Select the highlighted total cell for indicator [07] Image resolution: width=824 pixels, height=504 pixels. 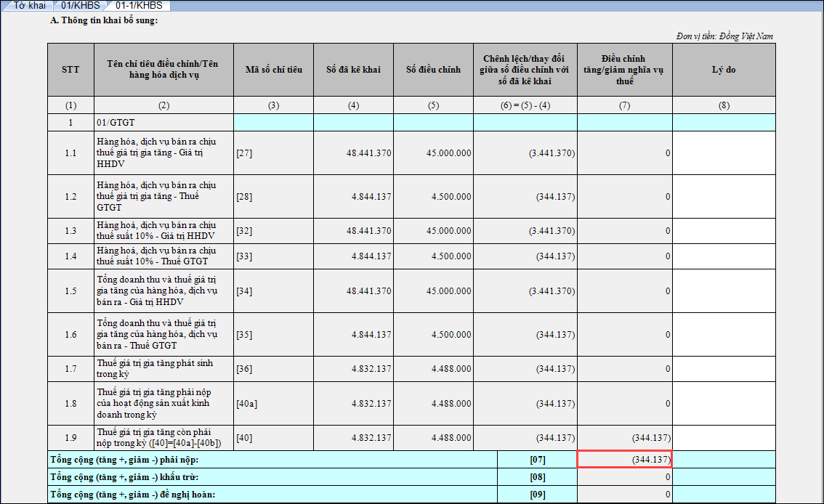[624, 459]
